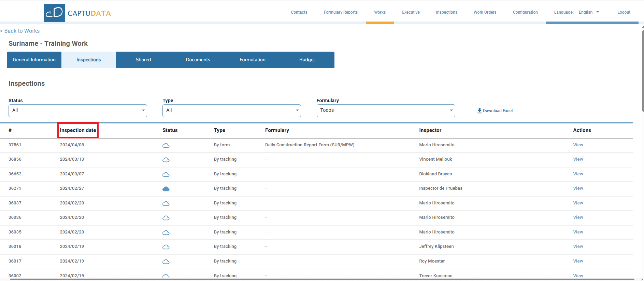Switch to the General Information tab
Image resolution: width=644 pixels, height=281 pixels.
34,60
